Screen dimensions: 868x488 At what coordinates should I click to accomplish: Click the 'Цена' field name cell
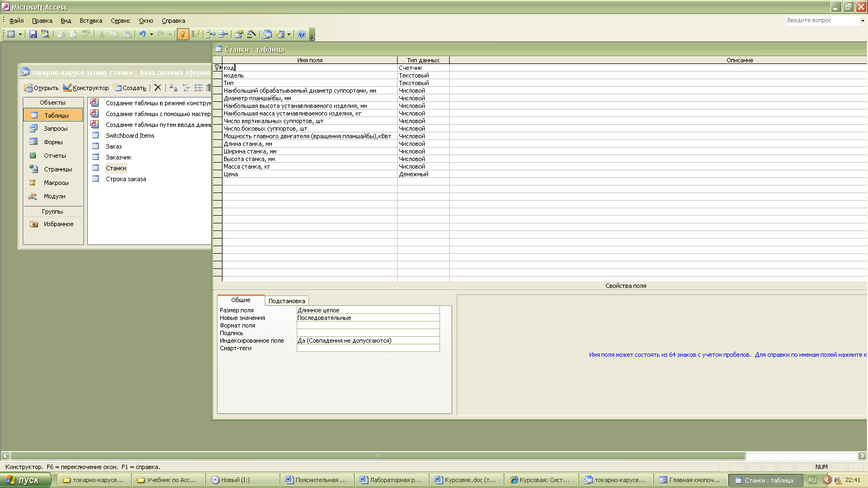310,174
